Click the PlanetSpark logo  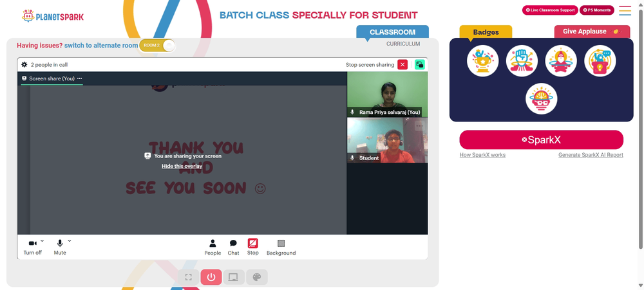(x=53, y=16)
